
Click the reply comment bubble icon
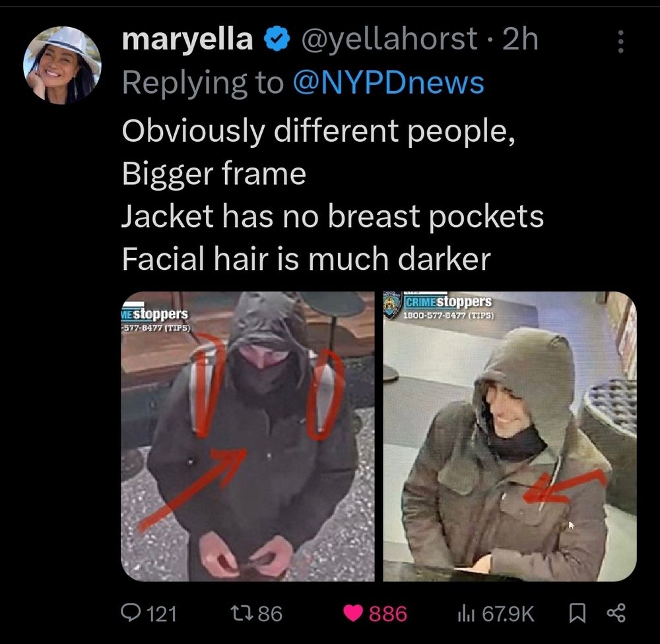[x=129, y=613]
